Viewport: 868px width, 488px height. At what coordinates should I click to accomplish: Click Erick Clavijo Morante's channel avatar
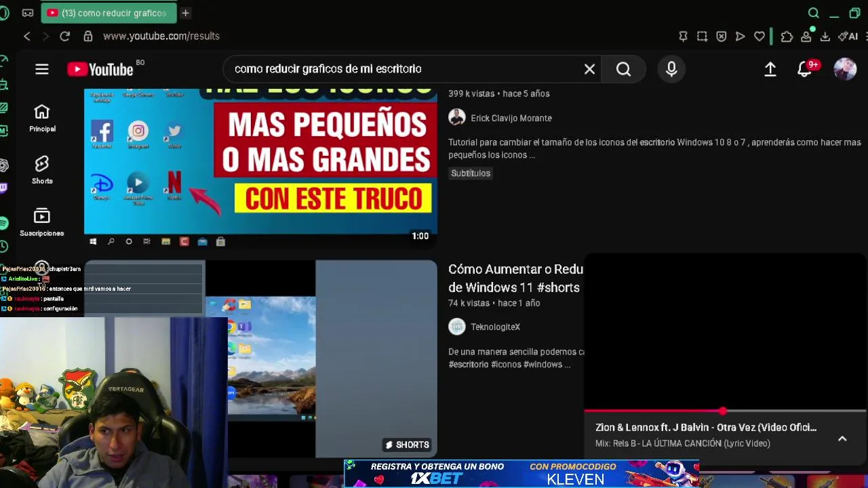(x=457, y=117)
